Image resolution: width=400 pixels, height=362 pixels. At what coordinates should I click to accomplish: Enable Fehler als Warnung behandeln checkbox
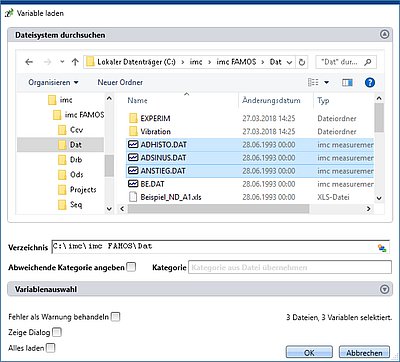(115, 317)
